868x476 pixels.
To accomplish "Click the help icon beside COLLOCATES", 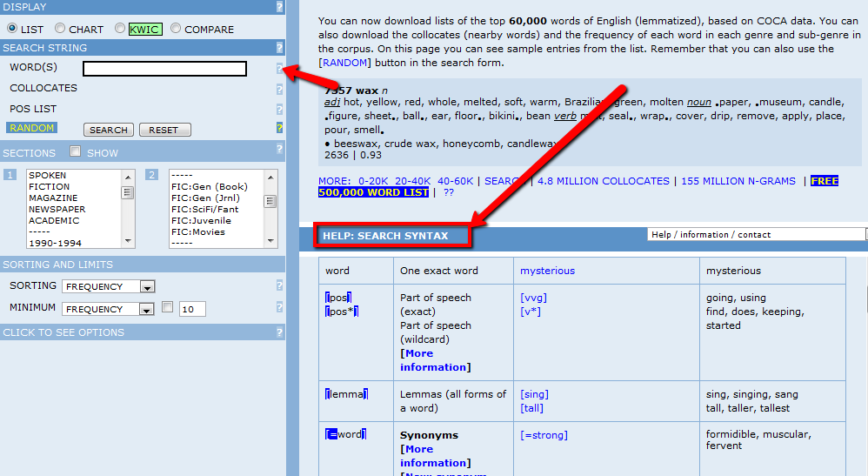I will tap(279, 90).
